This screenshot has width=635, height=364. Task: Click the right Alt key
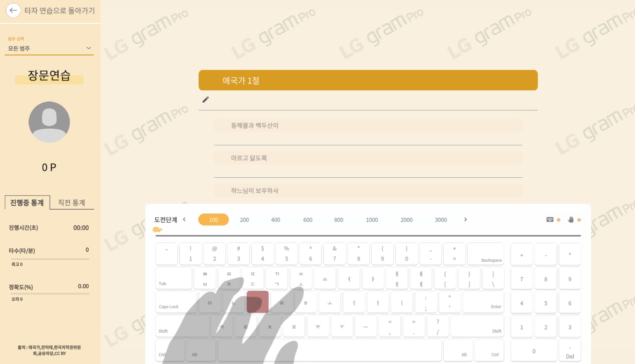[x=458, y=350]
